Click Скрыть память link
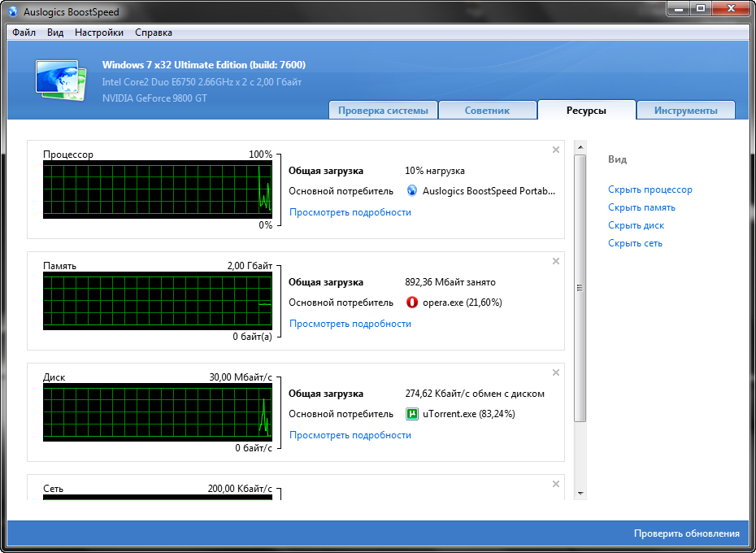Screen dimensions: 756x553 point(641,207)
